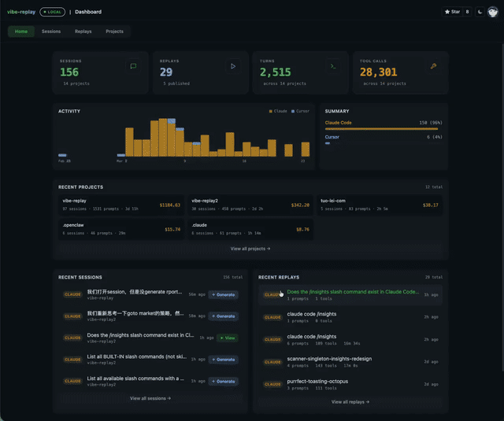Click CLAUDE badge on scanner-singleton replay row

click(272, 362)
